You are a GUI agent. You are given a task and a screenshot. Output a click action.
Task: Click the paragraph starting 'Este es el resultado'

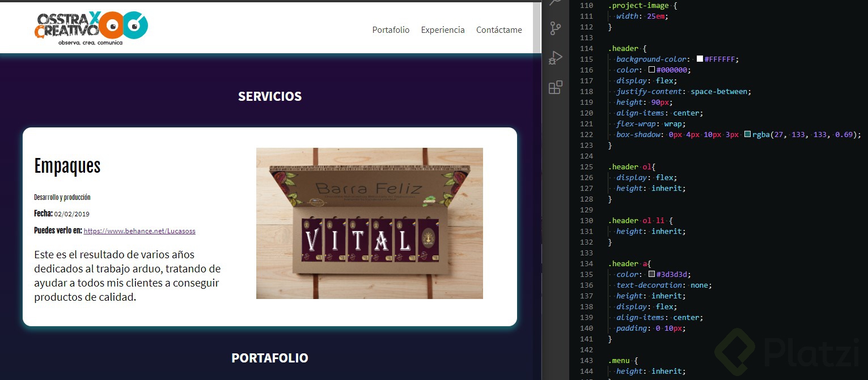(x=128, y=276)
